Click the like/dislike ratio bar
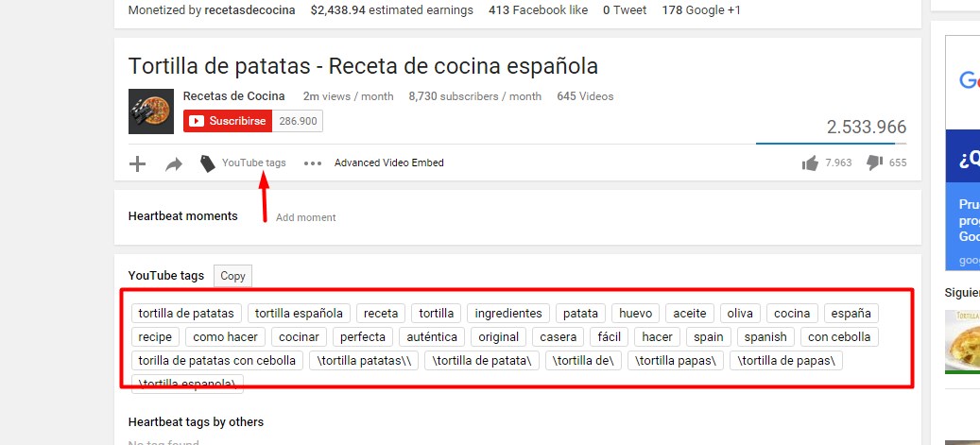Image resolution: width=980 pixels, height=445 pixels. pos(832,143)
